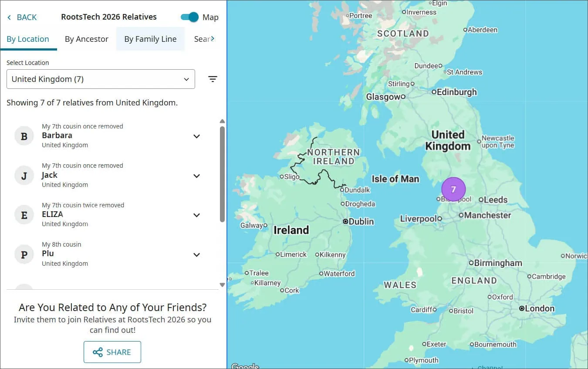Click the relatives list scroll down arrow
Viewport: 588px width, 369px height.
222,285
